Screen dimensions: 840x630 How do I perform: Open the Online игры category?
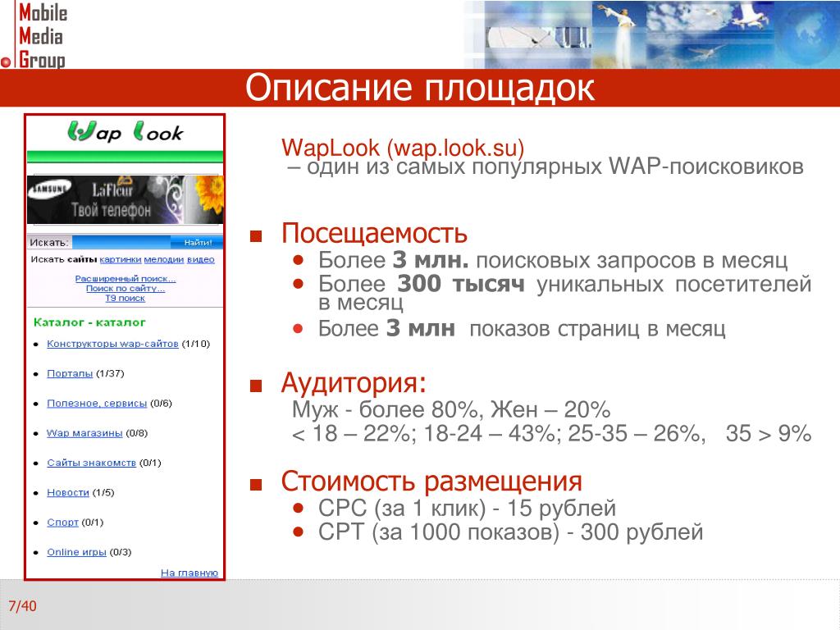click(x=76, y=552)
